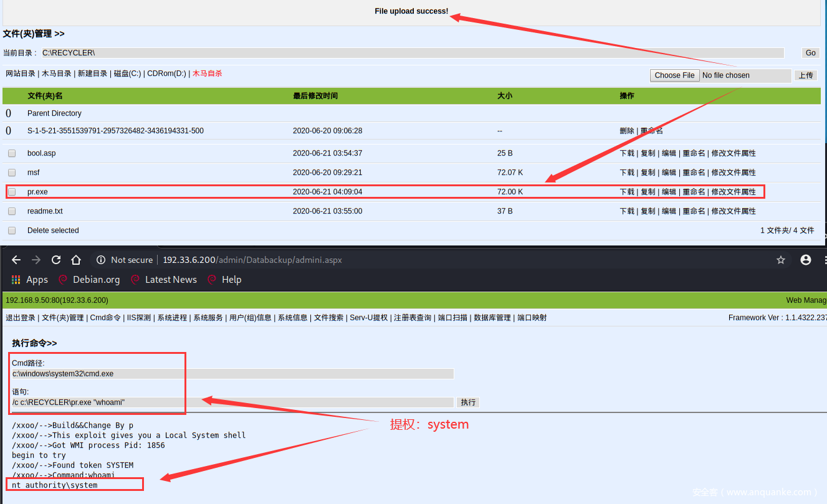Click the pr.exe file name
This screenshot has height=504, width=827.
[x=37, y=192]
